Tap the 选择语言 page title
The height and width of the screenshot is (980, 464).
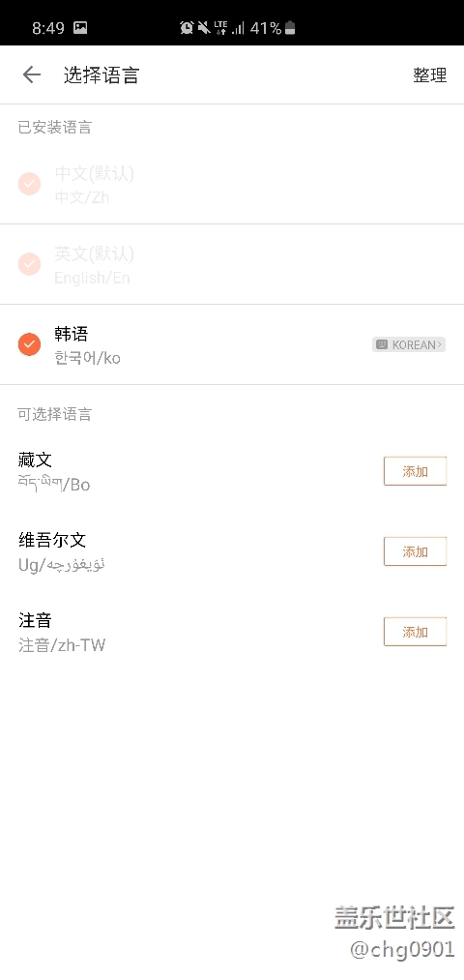(101, 75)
